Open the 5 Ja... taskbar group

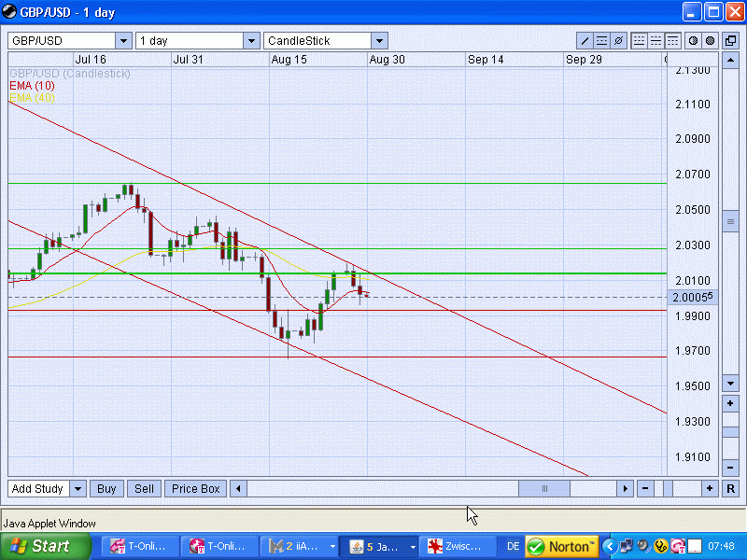(379, 546)
